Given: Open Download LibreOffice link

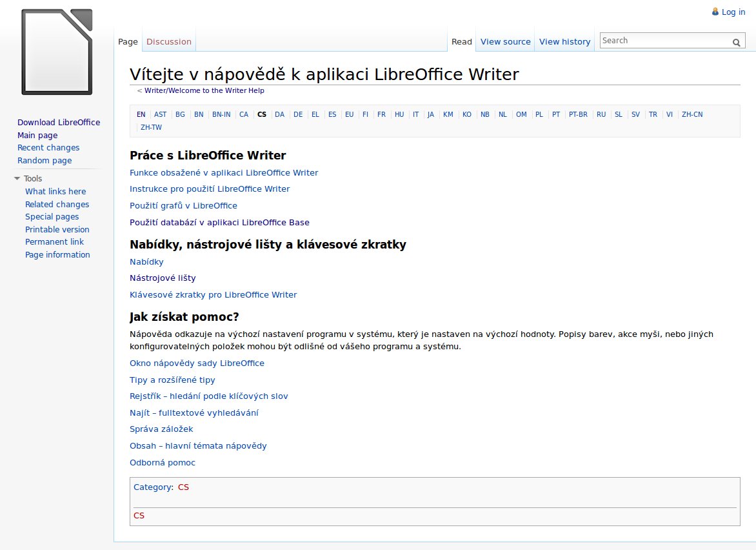Looking at the screenshot, I should (x=59, y=123).
